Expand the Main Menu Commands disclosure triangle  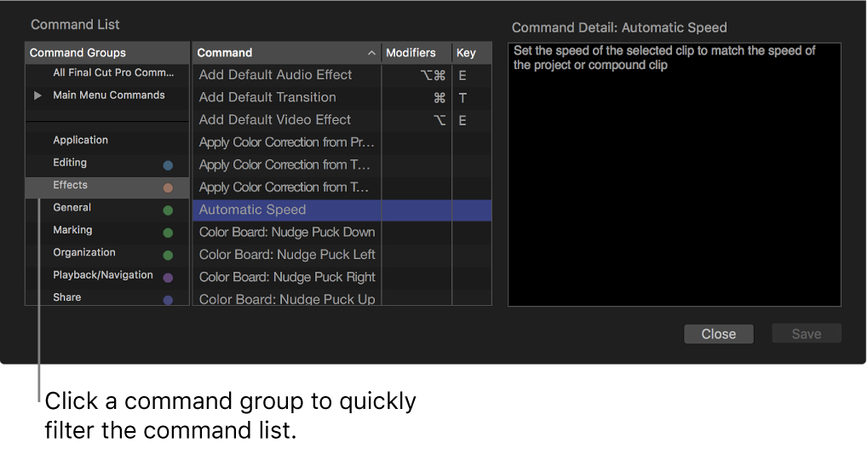[x=37, y=95]
